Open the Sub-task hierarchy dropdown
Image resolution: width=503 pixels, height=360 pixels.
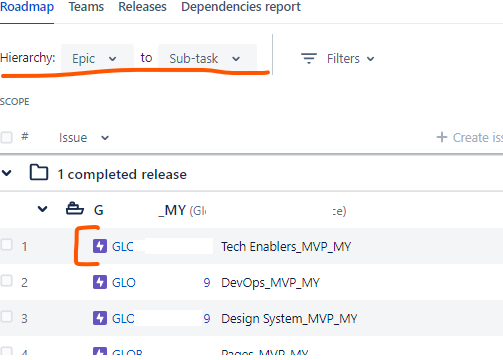point(207,59)
